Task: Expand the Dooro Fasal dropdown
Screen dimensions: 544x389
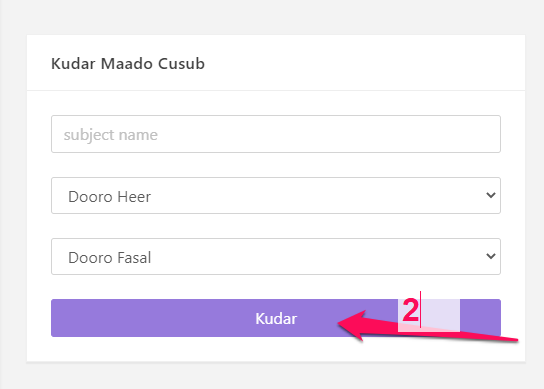Action: pyautogui.click(x=276, y=256)
